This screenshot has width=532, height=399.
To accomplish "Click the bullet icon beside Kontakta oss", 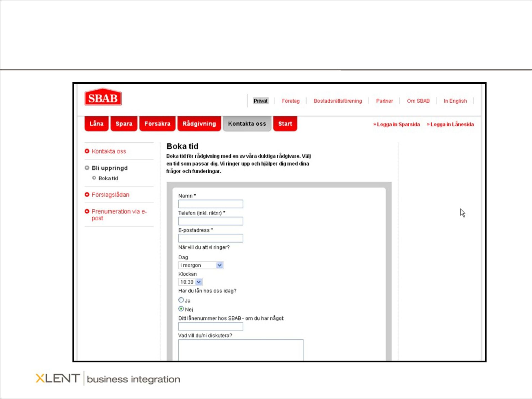I will click(x=87, y=151).
